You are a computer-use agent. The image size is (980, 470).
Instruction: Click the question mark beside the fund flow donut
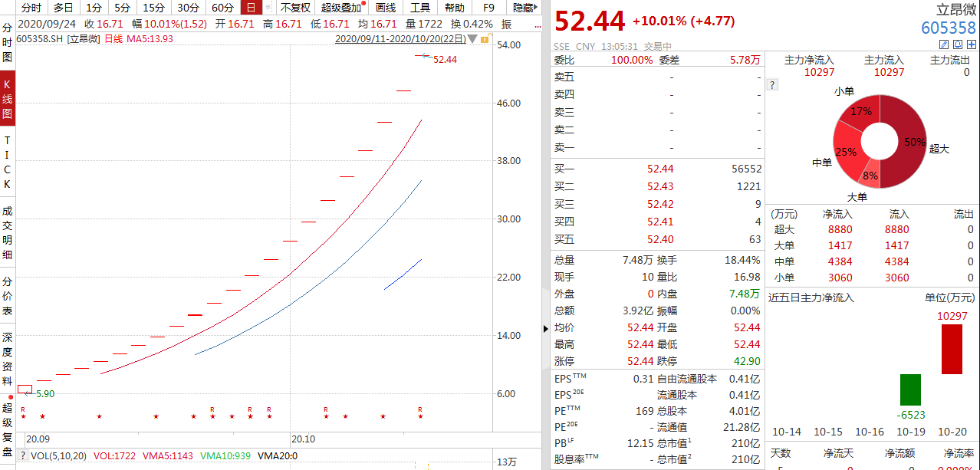[771, 84]
